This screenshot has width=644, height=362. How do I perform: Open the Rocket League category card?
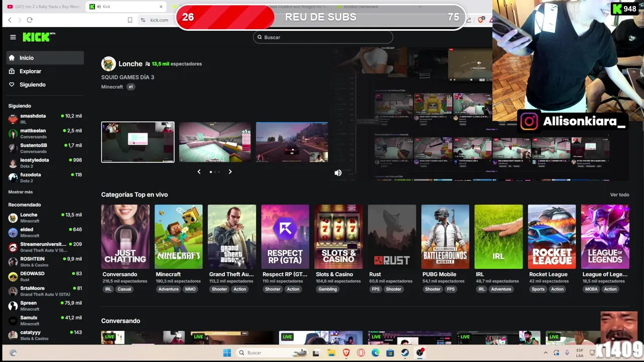coord(552,237)
